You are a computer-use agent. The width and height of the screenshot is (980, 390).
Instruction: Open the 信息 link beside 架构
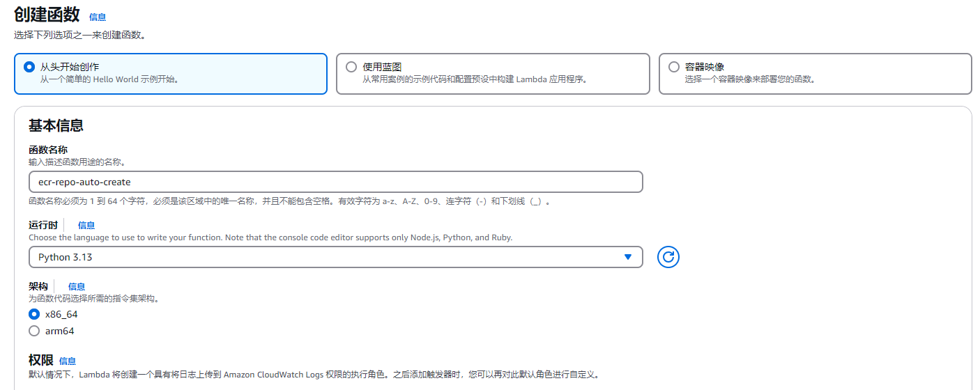[x=77, y=287]
